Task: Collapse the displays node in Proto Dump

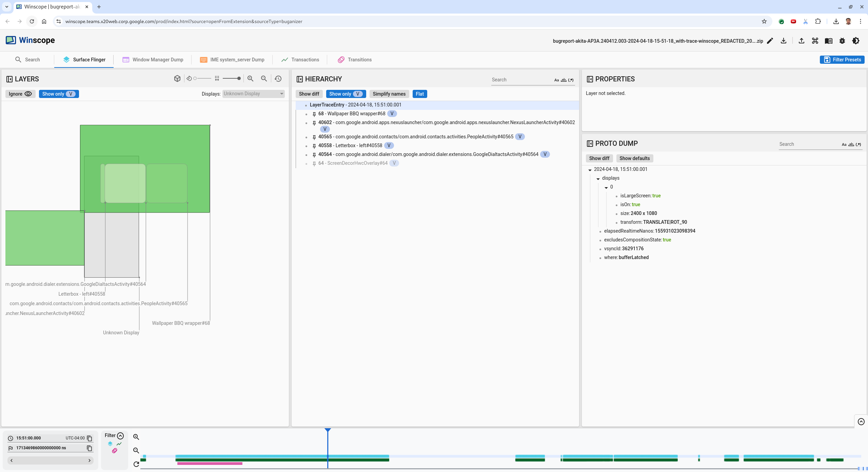Action: click(x=598, y=178)
